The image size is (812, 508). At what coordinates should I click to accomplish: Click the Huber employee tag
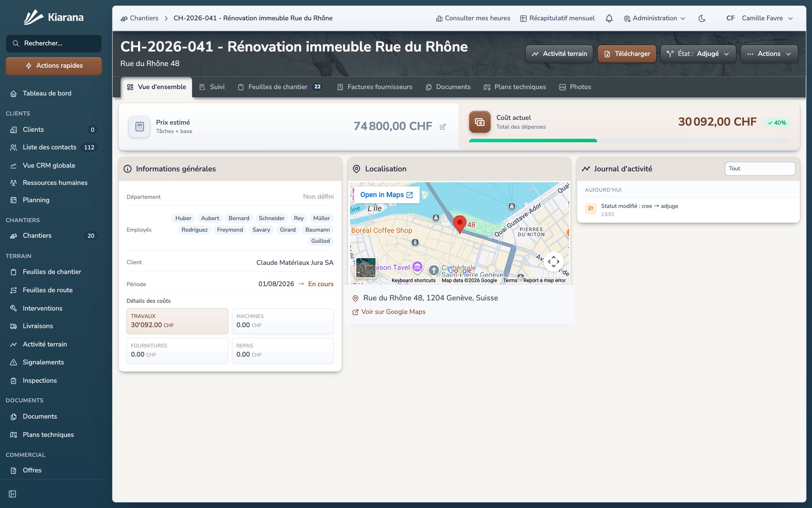183,218
